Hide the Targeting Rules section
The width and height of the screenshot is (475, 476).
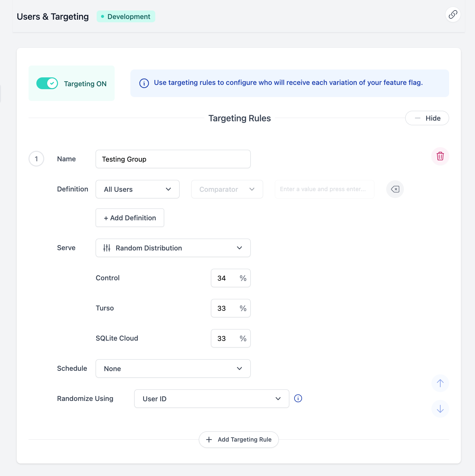point(427,118)
